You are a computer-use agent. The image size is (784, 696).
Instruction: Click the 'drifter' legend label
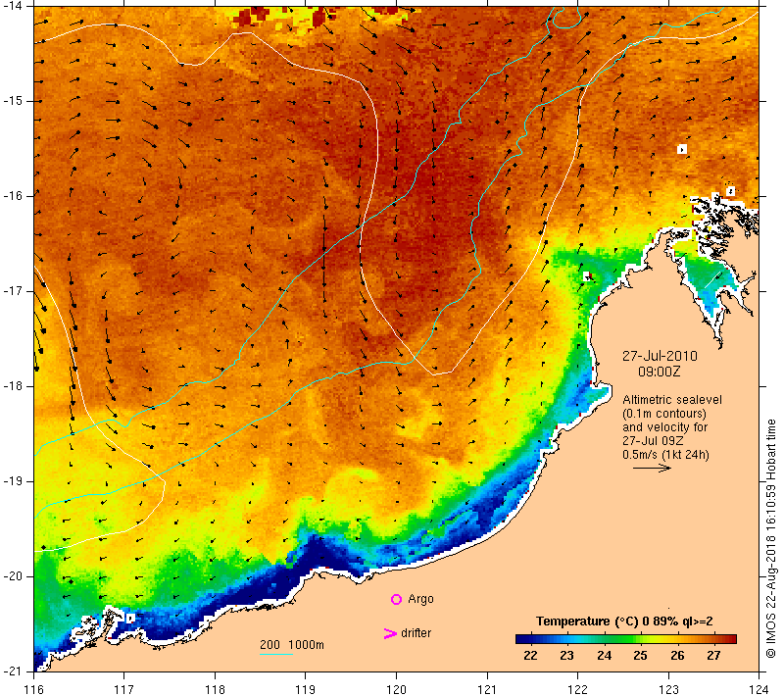[416, 633]
